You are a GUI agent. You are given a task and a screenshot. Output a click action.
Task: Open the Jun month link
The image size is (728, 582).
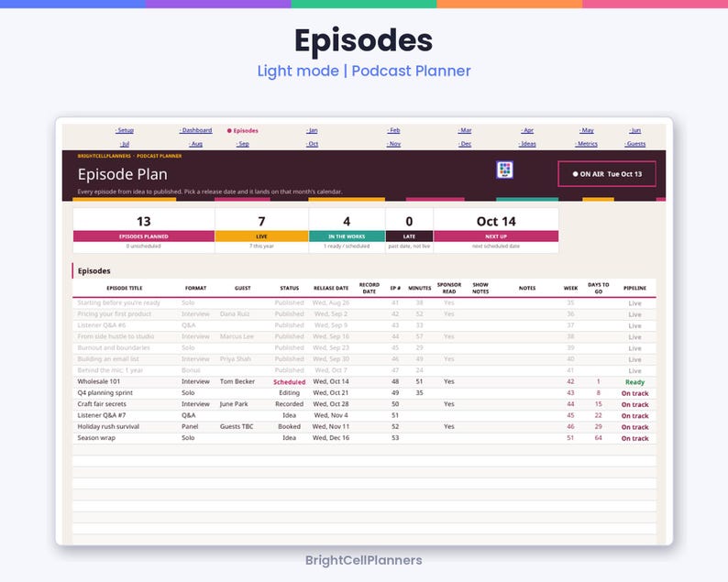[635, 130]
